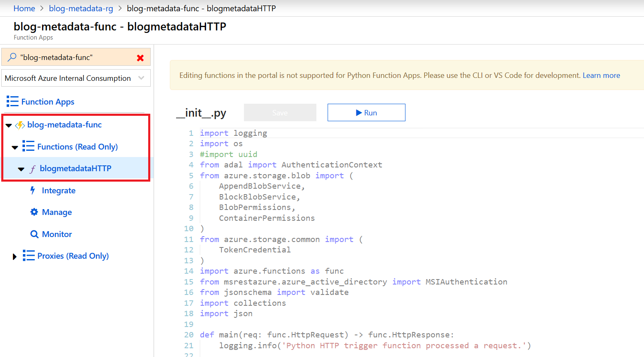This screenshot has height=357, width=644.
Task: Click the line importing MSIAuthentication
Action: click(353, 282)
